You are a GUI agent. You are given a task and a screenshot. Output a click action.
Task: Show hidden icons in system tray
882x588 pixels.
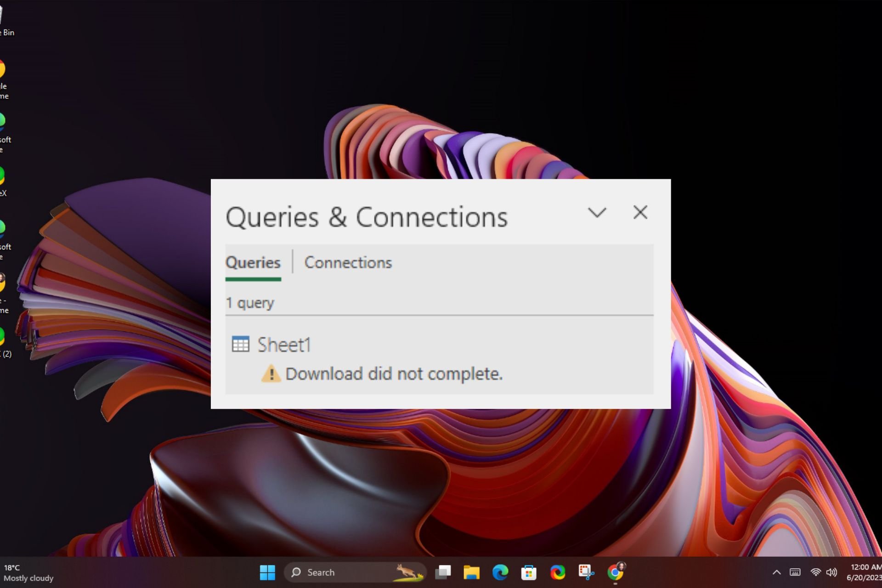coord(776,572)
